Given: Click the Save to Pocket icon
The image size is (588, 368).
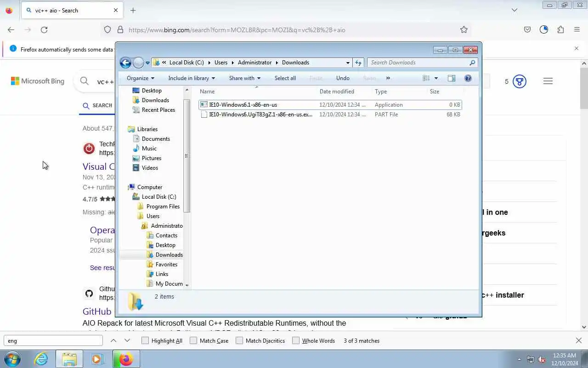Looking at the screenshot, I should point(527,29).
